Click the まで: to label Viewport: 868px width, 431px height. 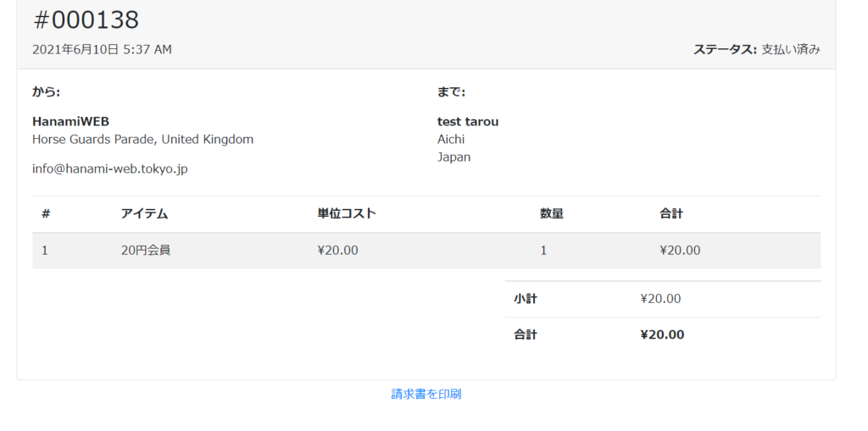(451, 92)
